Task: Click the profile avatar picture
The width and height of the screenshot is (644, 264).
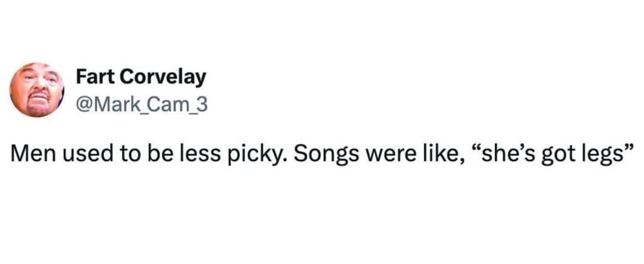Action: coord(38,90)
